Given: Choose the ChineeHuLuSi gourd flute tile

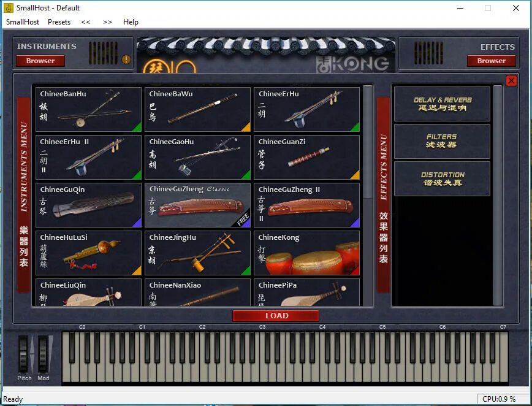Looking at the screenshot, I should 88,253.
